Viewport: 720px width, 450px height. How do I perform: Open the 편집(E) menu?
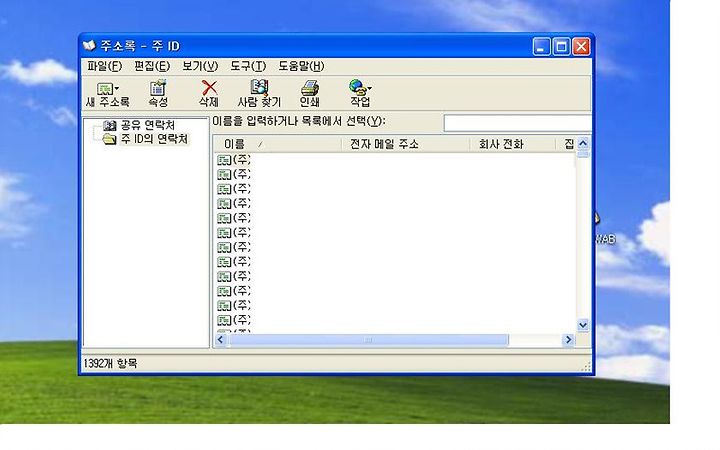click(x=152, y=66)
